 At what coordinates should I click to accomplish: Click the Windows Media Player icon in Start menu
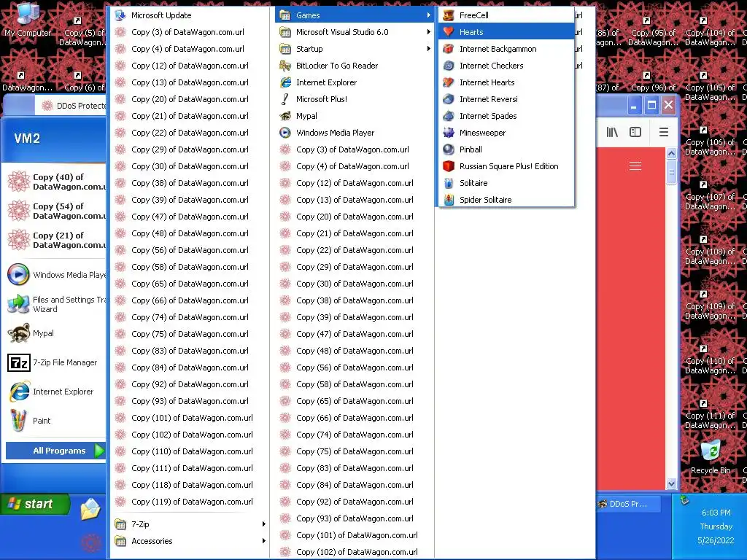tap(19, 275)
